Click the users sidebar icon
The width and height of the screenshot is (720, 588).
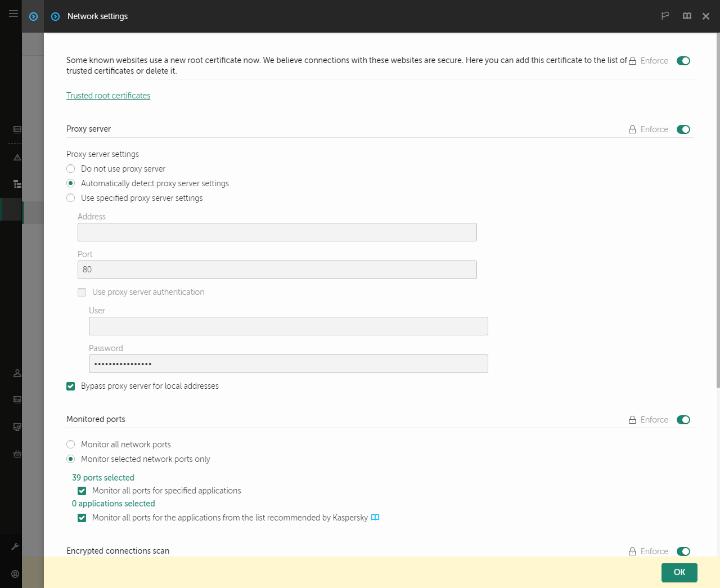17,372
